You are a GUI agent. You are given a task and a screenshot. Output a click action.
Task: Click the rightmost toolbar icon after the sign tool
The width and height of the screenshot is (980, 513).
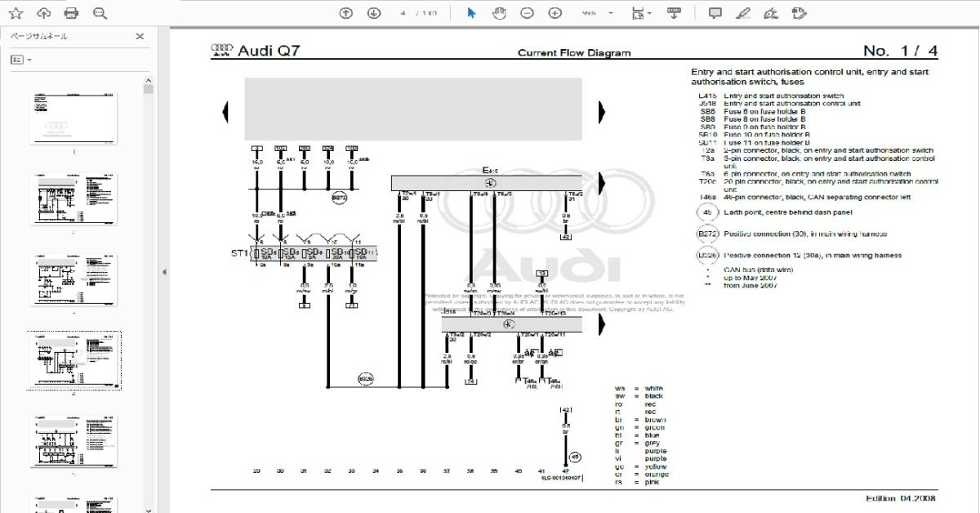click(x=800, y=13)
